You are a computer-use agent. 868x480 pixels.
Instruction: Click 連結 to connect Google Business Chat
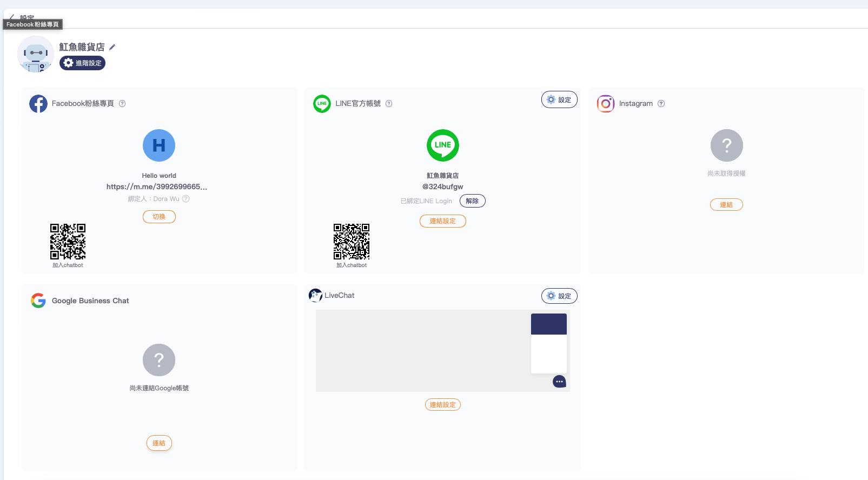point(159,443)
